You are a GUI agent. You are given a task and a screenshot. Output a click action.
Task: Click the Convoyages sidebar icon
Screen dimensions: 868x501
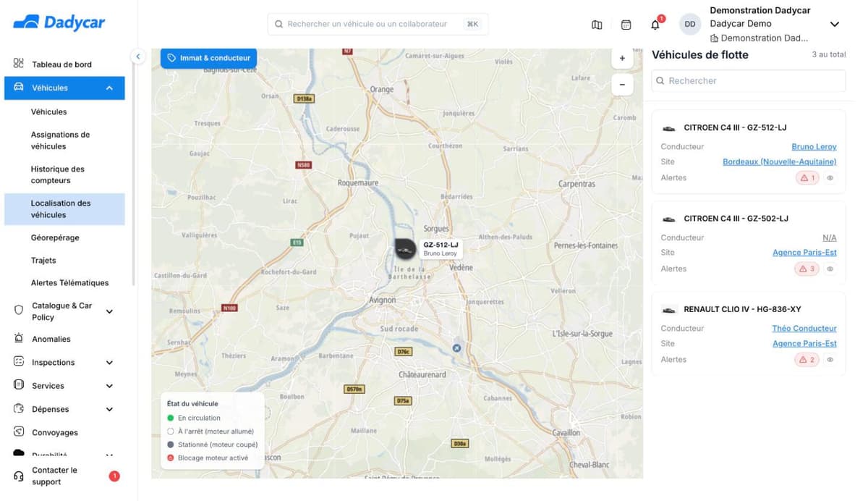click(19, 431)
